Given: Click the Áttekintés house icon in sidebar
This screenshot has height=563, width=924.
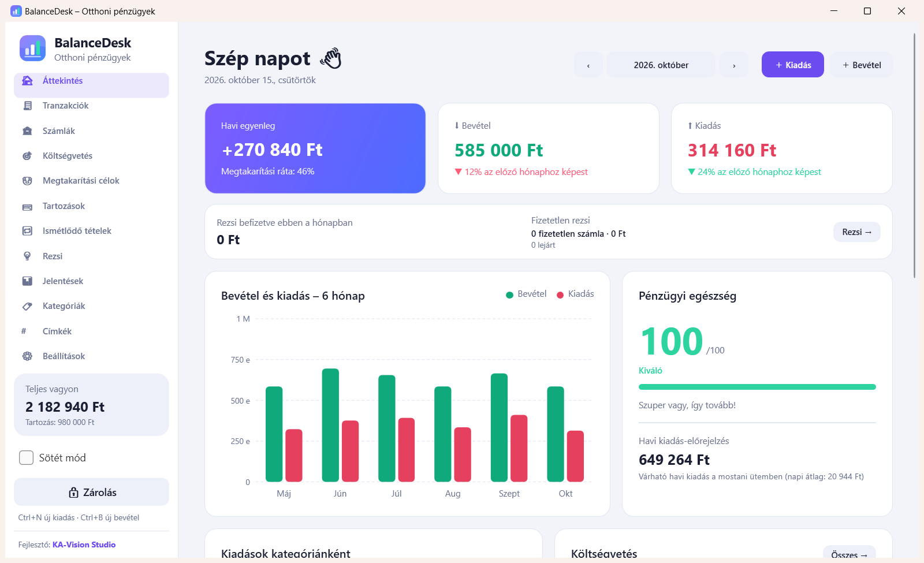Looking at the screenshot, I should [27, 81].
